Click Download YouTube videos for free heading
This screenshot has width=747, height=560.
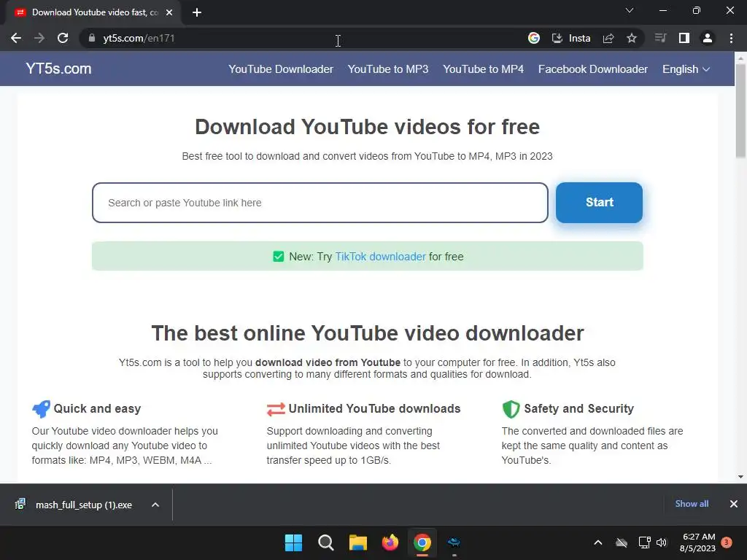(368, 127)
